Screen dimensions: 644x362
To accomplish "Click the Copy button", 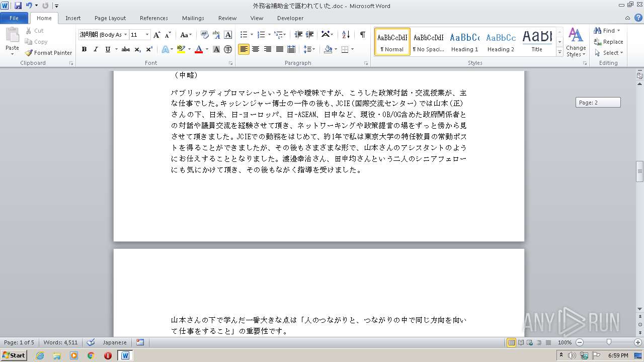I will [36, 42].
